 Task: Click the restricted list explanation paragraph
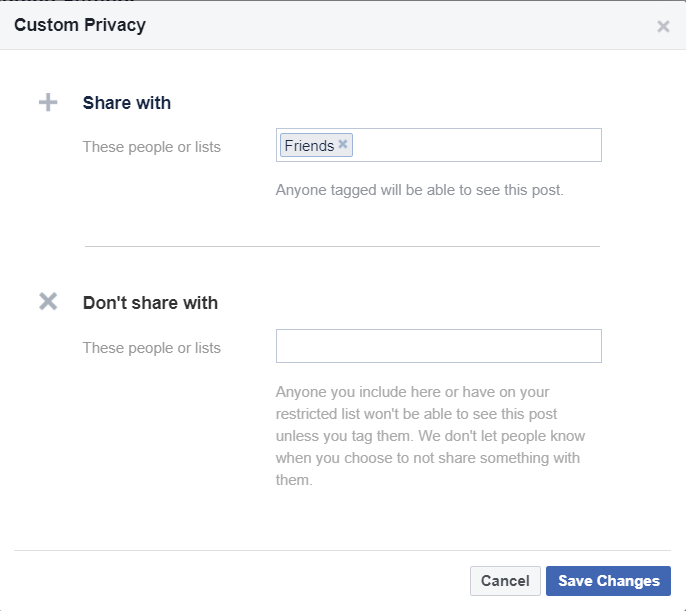(430, 436)
